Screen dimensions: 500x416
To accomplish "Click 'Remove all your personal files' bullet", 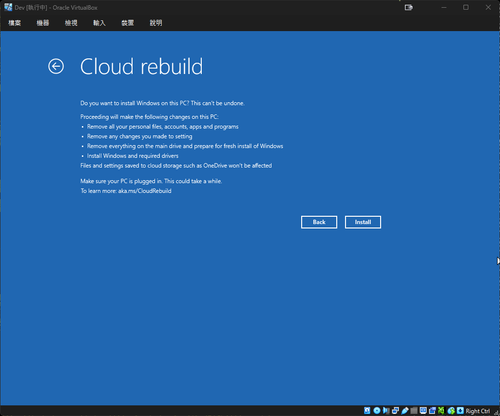I will 163,127.
